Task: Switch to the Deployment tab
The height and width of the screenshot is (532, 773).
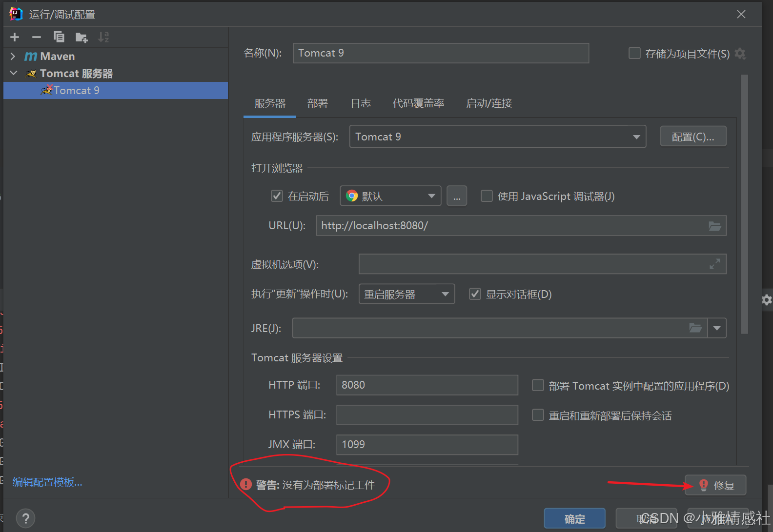Action: tap(318, 103)
